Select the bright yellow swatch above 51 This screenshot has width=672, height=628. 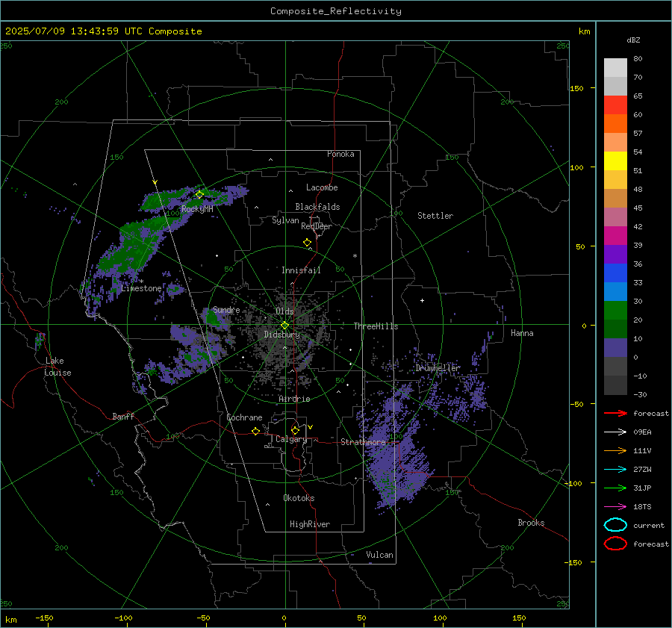[615, 161]
